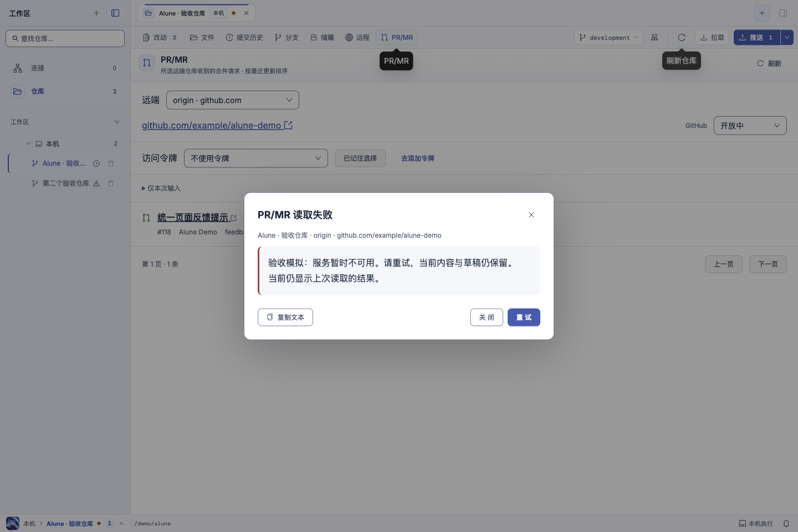Switch to the 提交历史 tab
The image size is (798, 532).
[244, 38]
